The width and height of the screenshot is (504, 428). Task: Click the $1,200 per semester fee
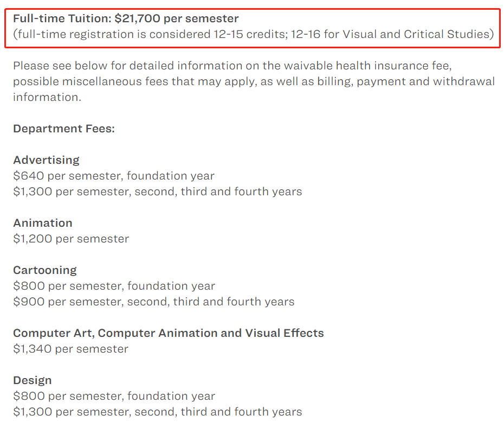(71, 239)
